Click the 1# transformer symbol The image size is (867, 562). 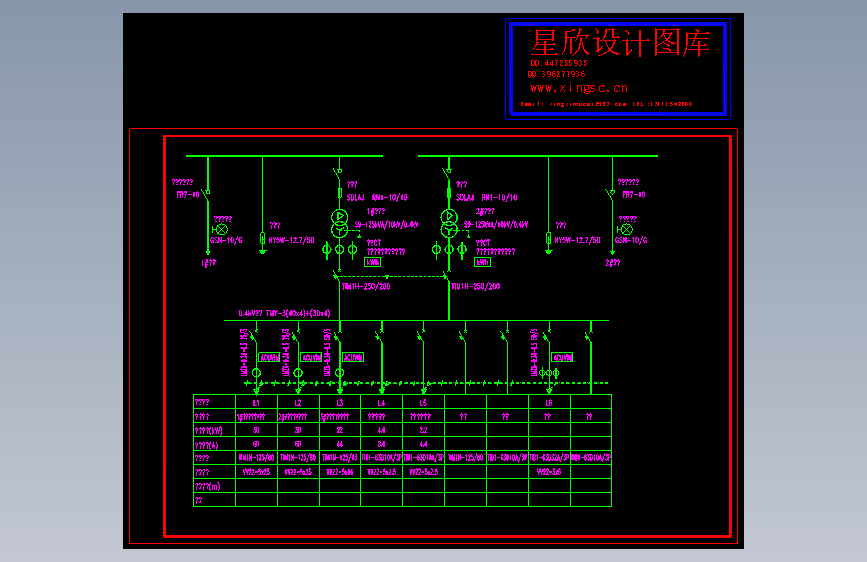tap(340, 223)
